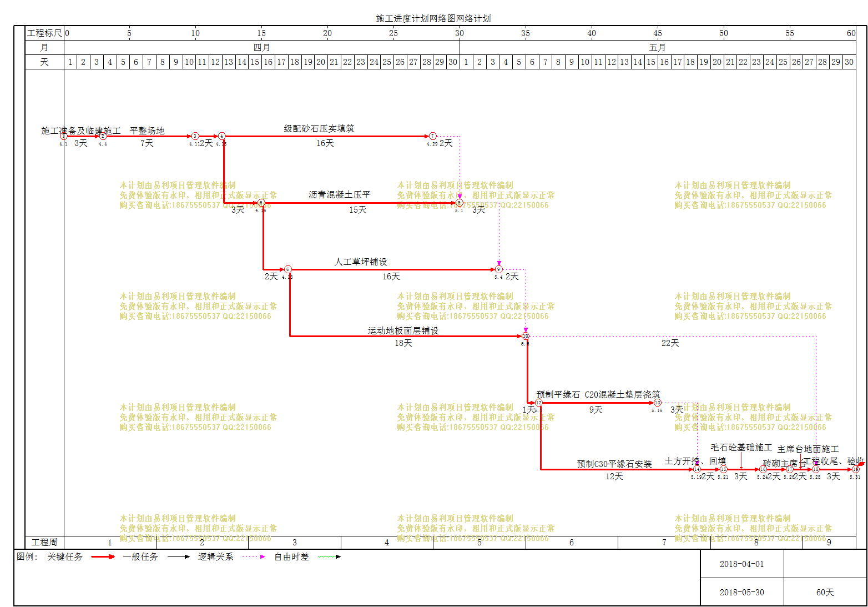Select the 60天 total duration cell
The height and width of the screenshot is (607, 868).
[825, 593]
